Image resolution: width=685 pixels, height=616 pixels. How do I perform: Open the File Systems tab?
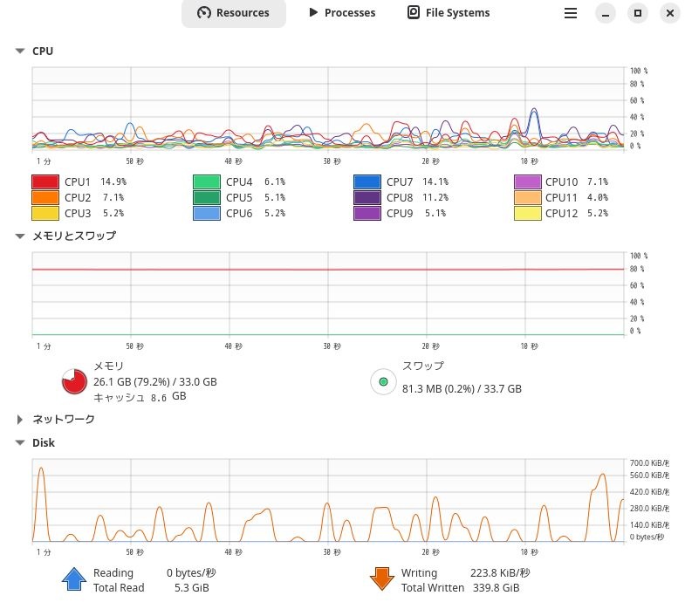pos(449,13)
